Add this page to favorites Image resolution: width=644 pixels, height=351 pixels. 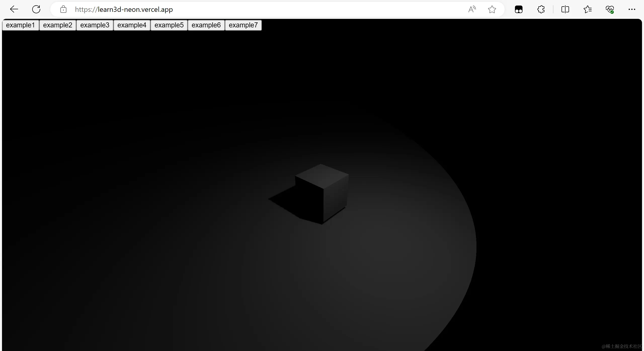tap(492, 10)
